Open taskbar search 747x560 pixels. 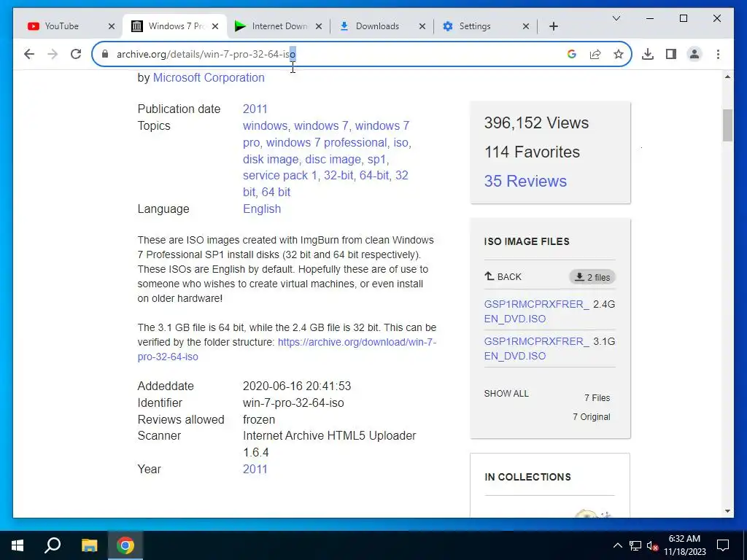[x=53, y=545]
